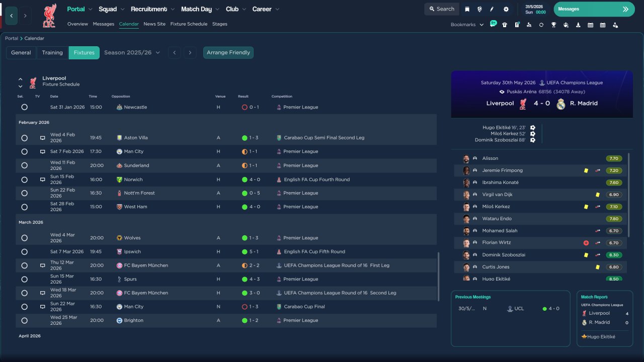Switch to the Training calendar tab

pyautogui.click(x=52, y=53)
